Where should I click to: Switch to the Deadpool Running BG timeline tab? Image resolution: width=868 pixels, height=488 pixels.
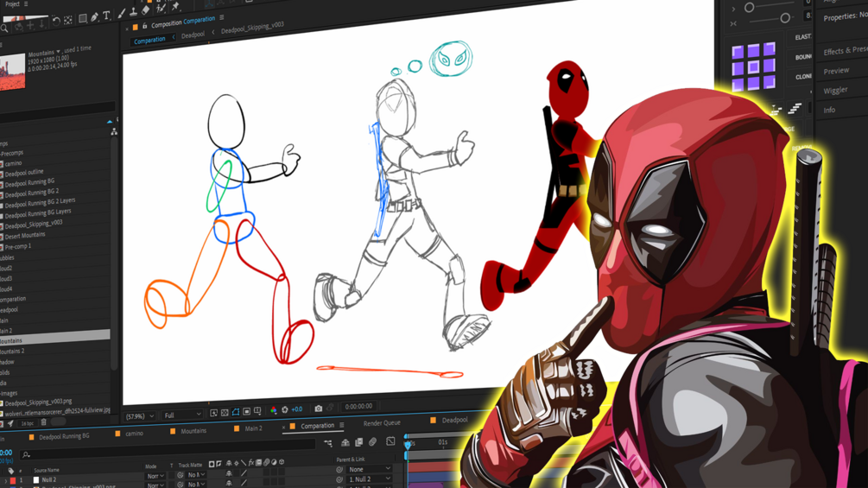64,436
